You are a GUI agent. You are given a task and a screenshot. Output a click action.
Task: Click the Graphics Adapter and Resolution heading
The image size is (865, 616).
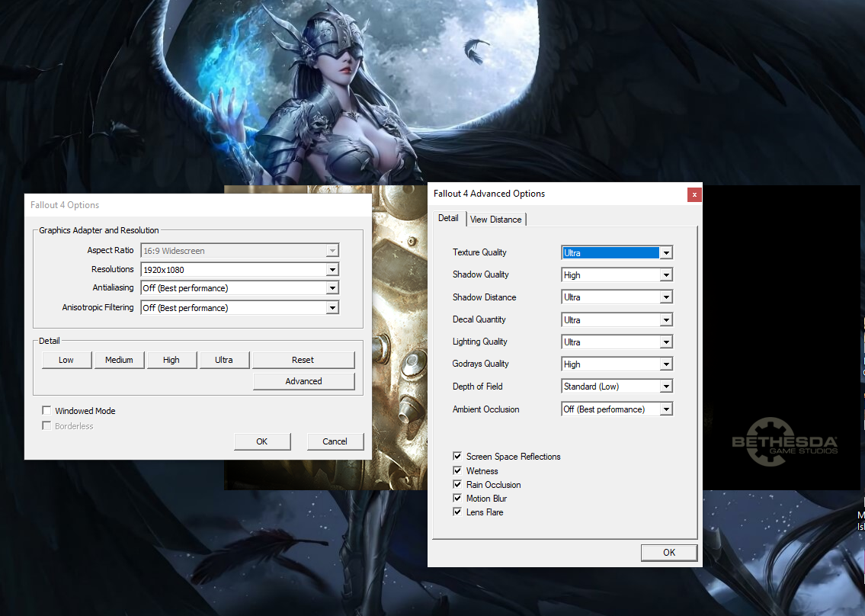(99, 230)
